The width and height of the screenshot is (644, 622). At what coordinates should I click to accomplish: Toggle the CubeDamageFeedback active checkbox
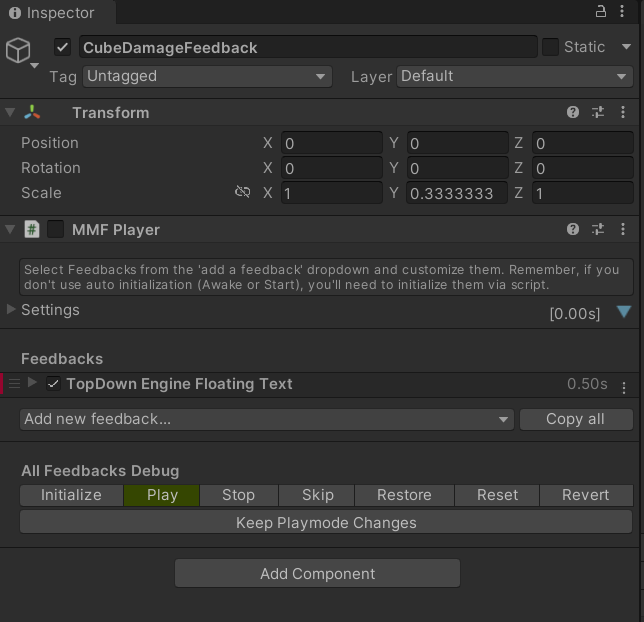pos(62,47)
